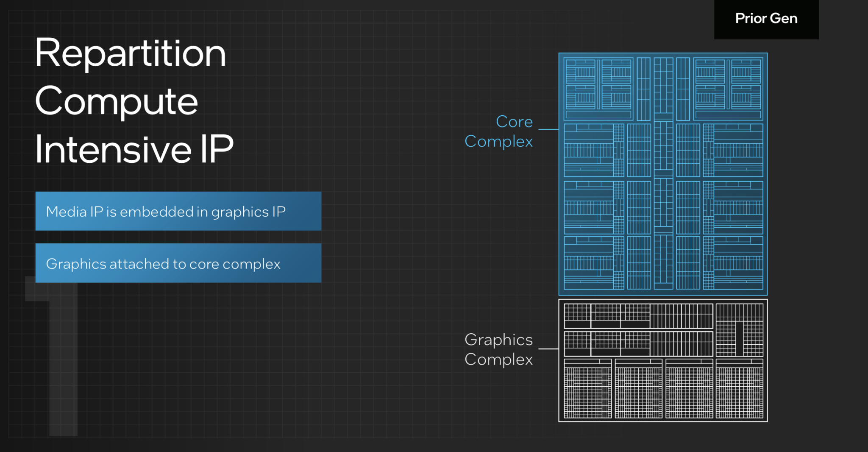Viewport: 868px width, 452px height.
Task: Click the Prior Gen badge
Action: click(765, 19)
